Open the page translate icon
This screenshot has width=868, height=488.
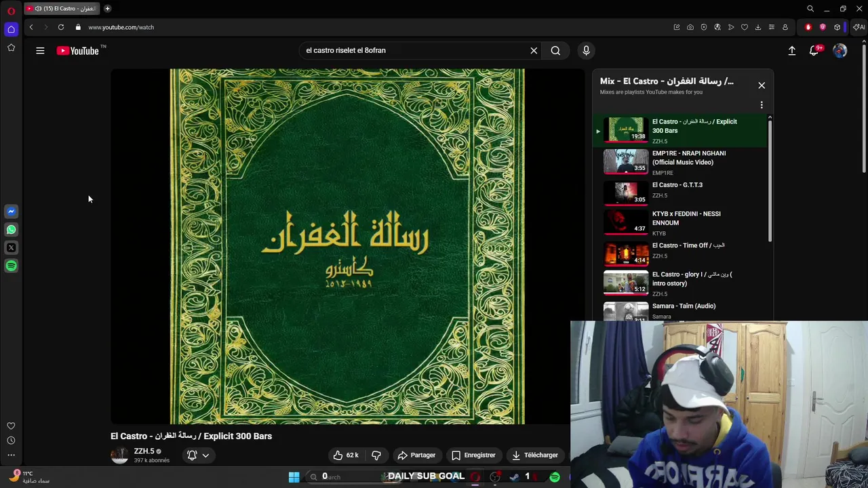click(x=717, y=27)
